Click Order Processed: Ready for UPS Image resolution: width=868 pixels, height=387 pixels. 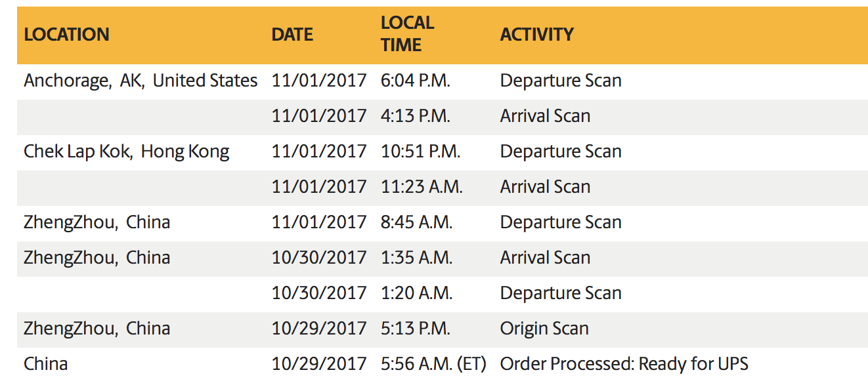[624, 364]
